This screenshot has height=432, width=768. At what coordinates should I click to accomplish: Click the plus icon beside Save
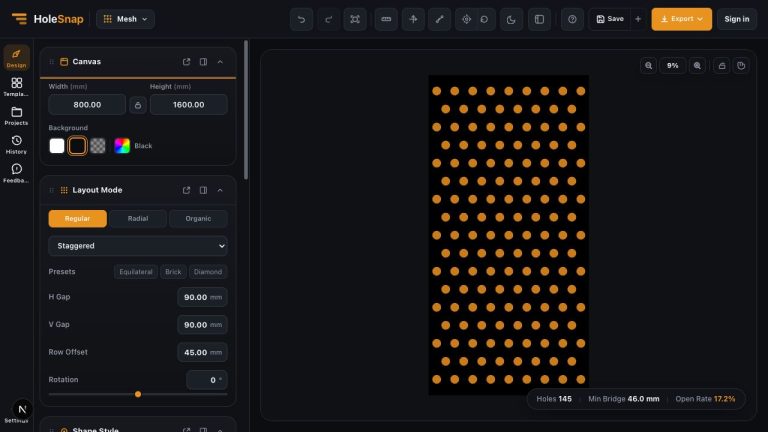(x=638, y=19)
